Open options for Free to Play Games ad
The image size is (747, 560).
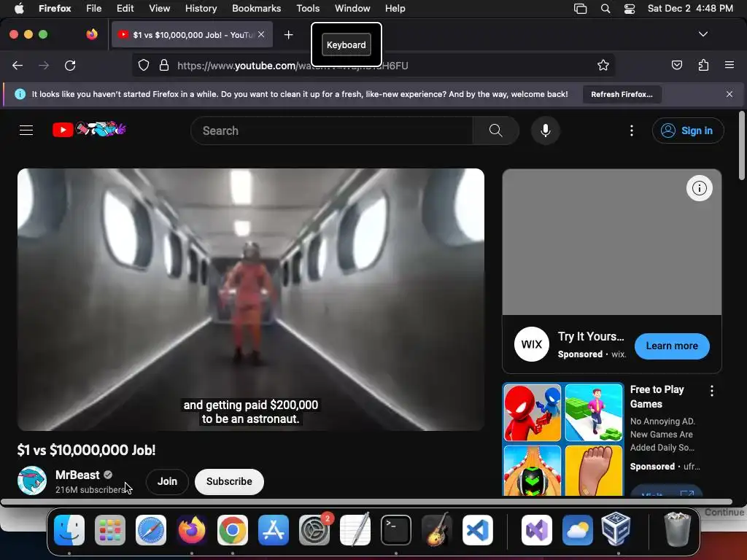click(712, 391)
